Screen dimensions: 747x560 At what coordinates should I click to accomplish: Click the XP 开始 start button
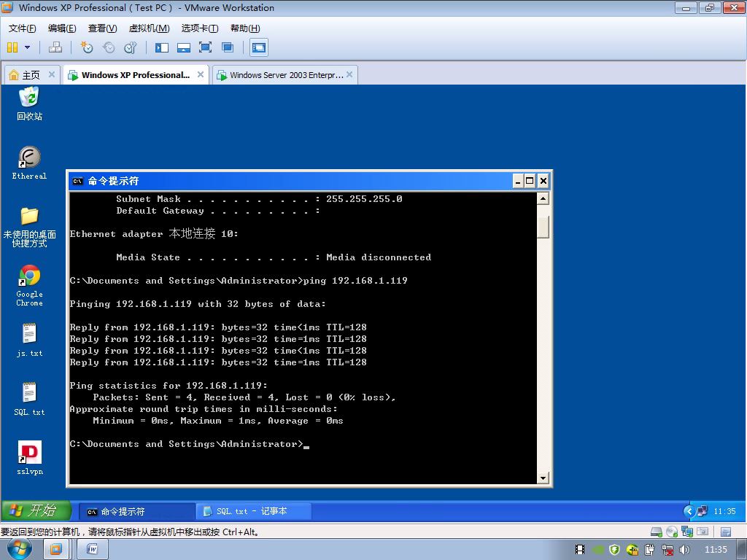pyautogui.click(x=36, y=511)
